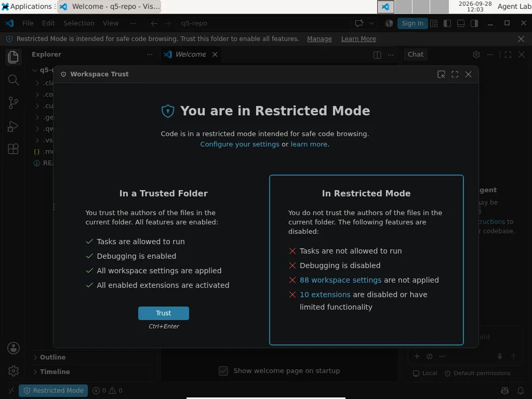Open the Accounts icon in activity bar
Viewport: 532px width, 399px height.
[x=13, y=348]
